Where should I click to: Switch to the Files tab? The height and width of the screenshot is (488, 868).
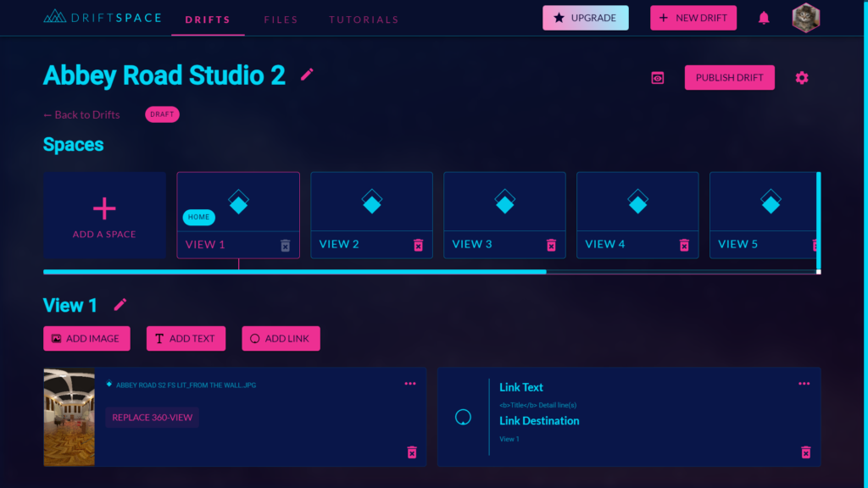pyautogui.click(x=281, y=19)
